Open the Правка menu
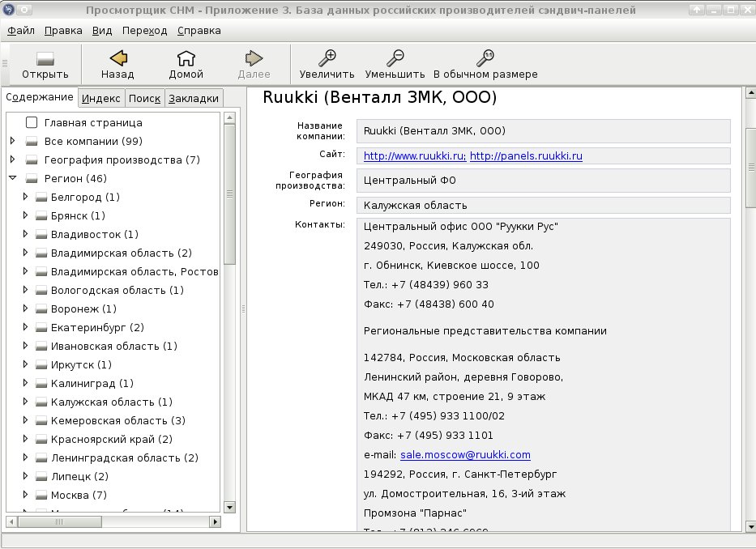 point(63,31)
